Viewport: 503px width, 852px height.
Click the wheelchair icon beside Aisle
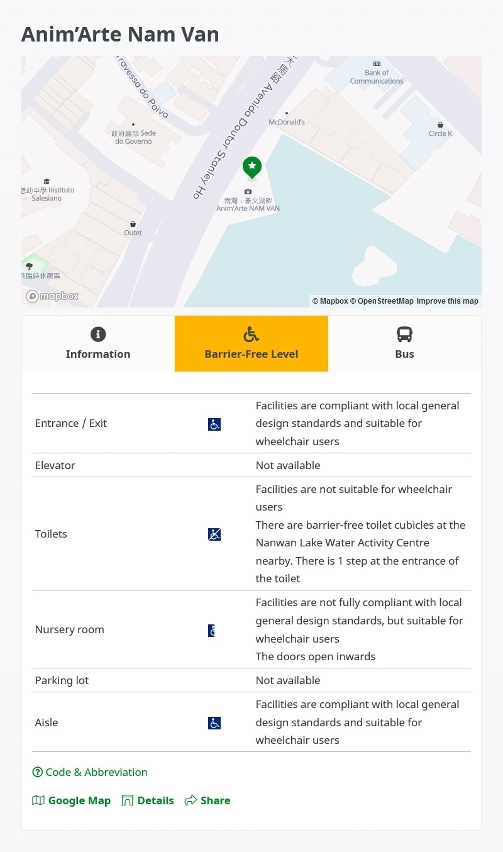coord(215,723)
